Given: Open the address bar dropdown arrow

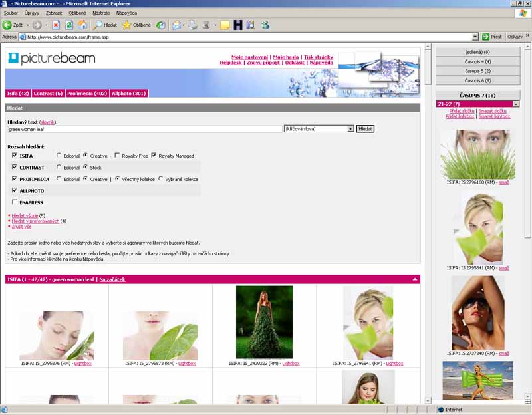Looking at the screenshot, I should (x=475, y=37).
